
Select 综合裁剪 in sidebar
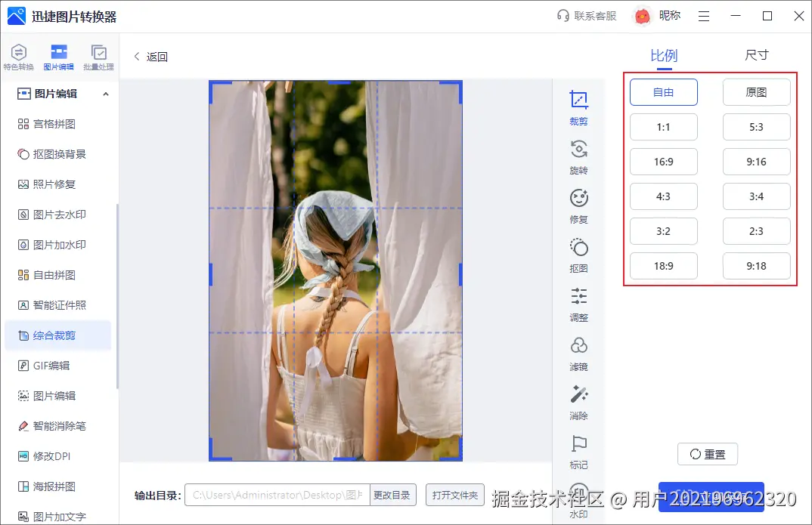tap(58, 335)
